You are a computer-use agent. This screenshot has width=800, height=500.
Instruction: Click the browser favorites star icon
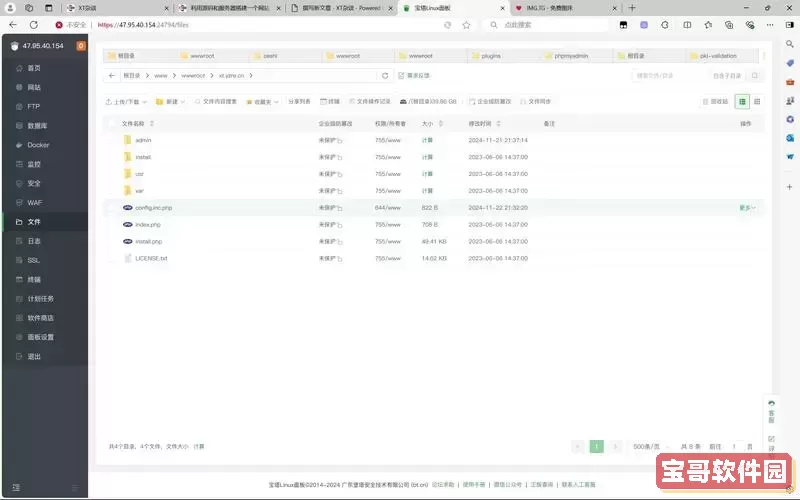click(x=466, y=25)
